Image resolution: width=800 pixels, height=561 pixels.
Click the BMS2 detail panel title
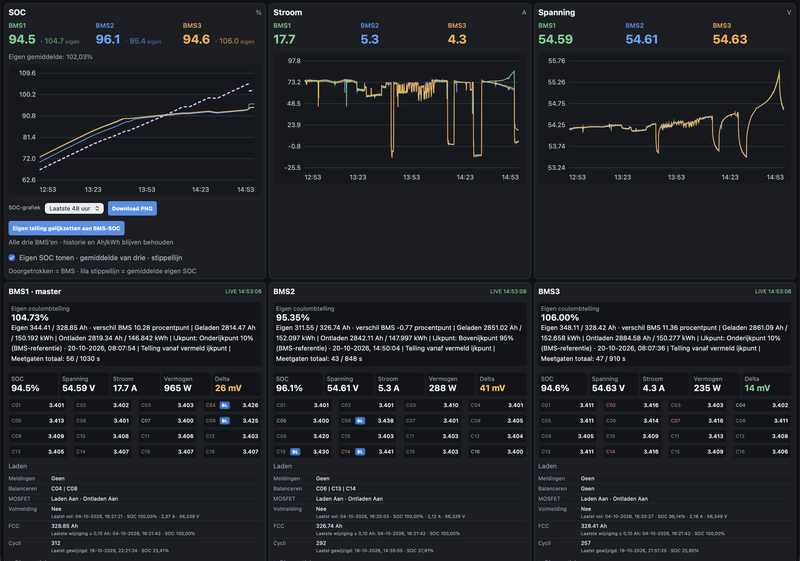pyautogui.click(x=284, y=291)
